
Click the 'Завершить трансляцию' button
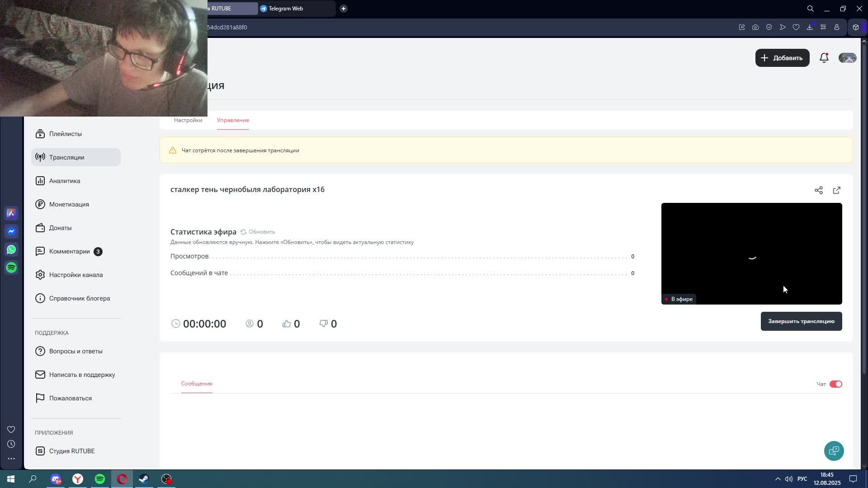click(801, 321)
